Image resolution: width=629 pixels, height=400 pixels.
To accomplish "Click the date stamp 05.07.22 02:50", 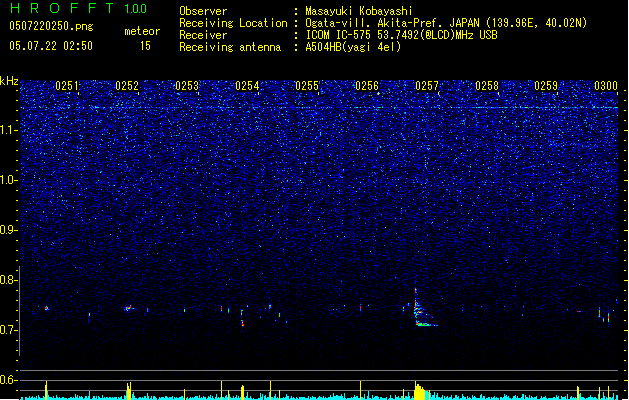I will click(51, 46).
